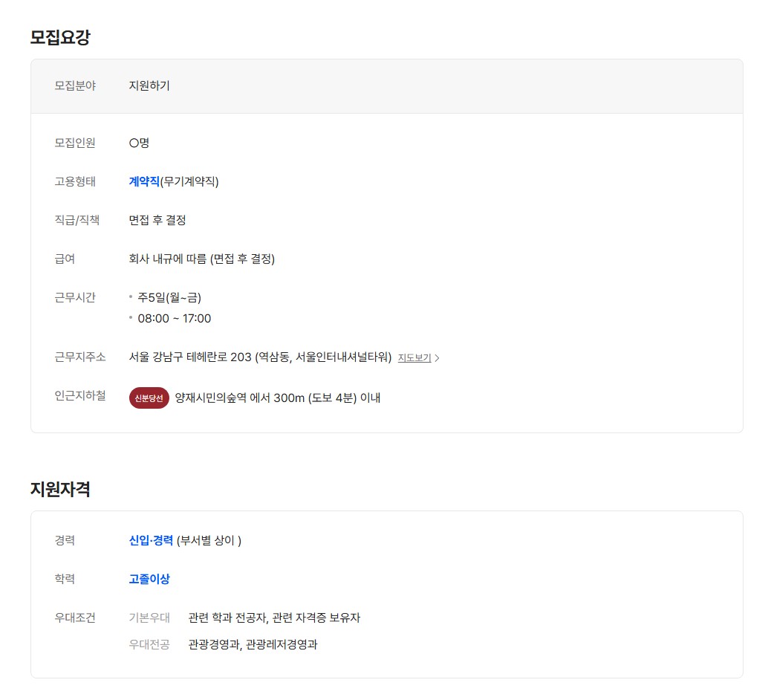This screenshot has width=771, height=700.
Task: Select the blue 계약직 employment type text
Action: 144,181
